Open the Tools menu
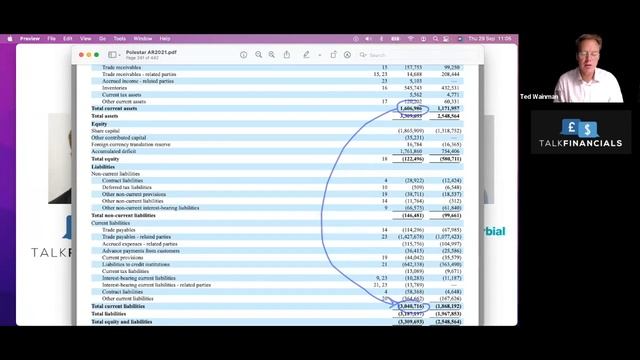 pyautogui.click(x=120, y=39)
